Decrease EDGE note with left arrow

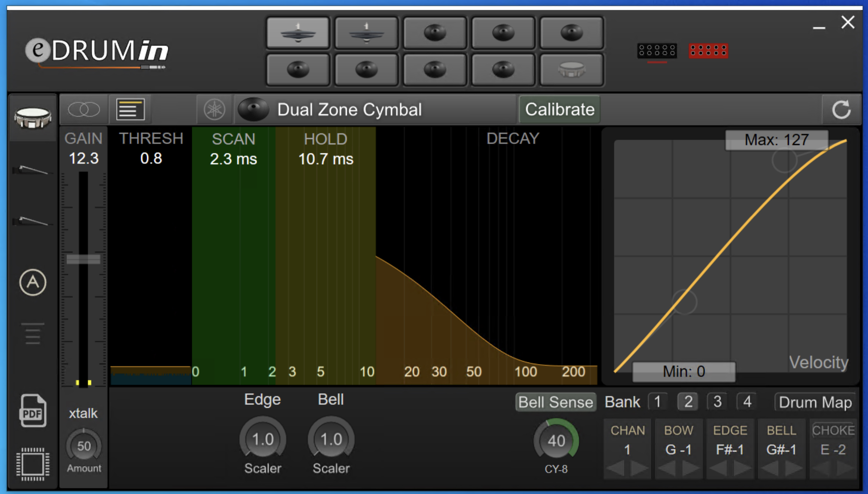tap(719, 468)
